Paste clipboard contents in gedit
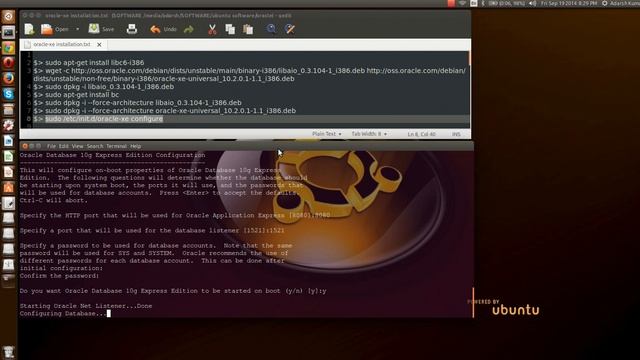Viewport: 640px width, 360px height. [x=248, y=29]
